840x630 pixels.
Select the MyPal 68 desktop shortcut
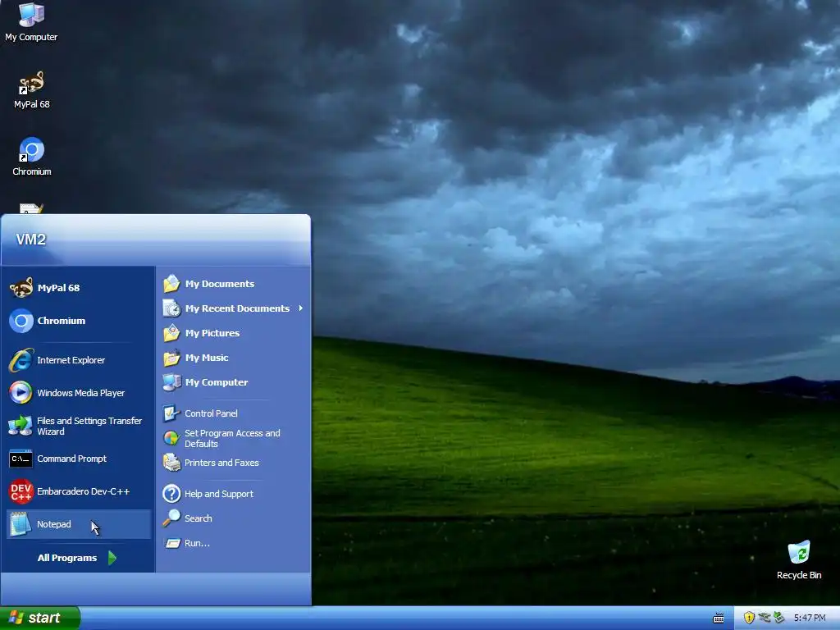32,90
